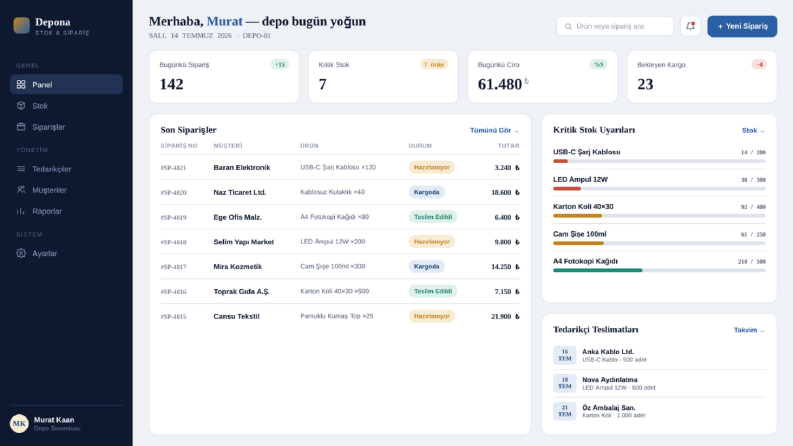Viewport: 793px width, 446px height.
Task: Click the 21.900 amount for Cansu Tekstil
Action: tap(505, 317)
